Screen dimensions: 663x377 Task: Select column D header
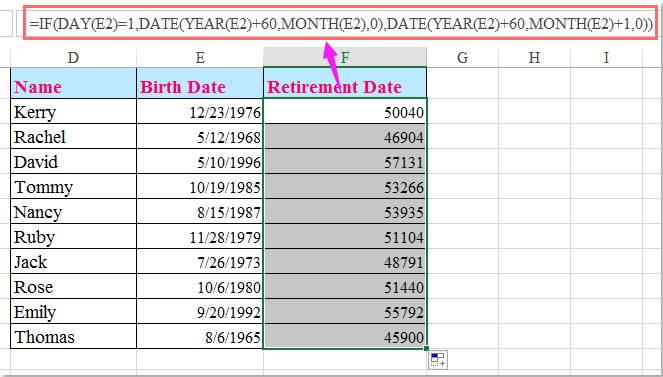point(73,57)
